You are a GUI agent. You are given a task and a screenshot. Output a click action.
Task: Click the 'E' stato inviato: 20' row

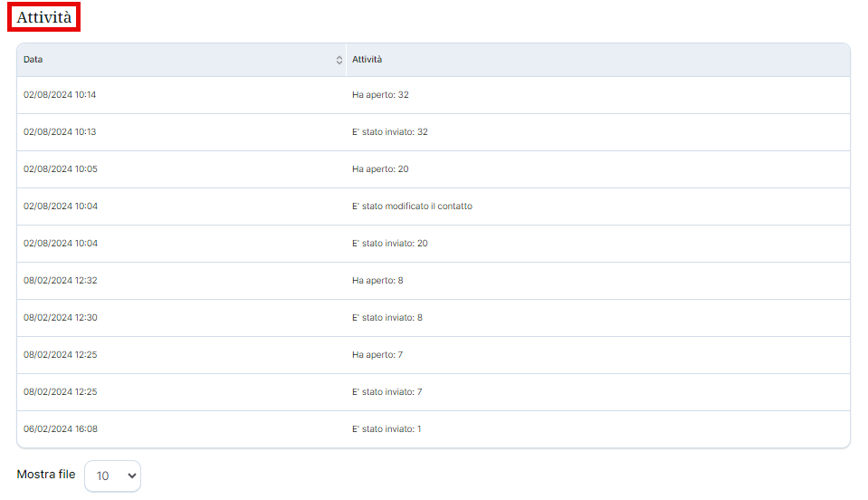click(x=389, y=244)
